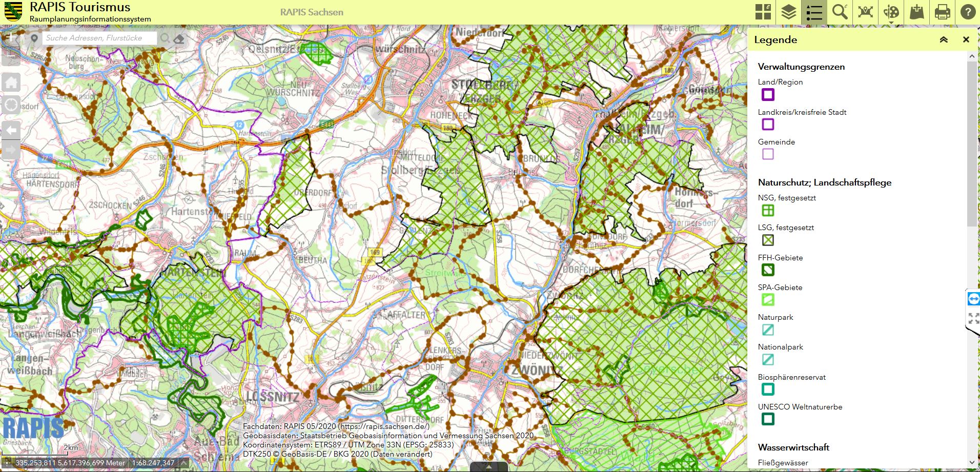Toggle the Legende list icon in toolbar

814,12
